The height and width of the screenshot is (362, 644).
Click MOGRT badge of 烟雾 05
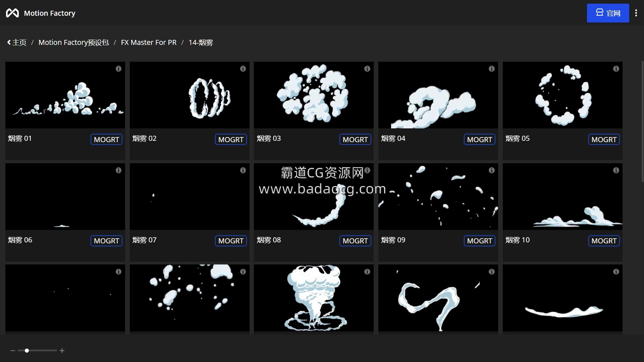[x=604, y=139]
